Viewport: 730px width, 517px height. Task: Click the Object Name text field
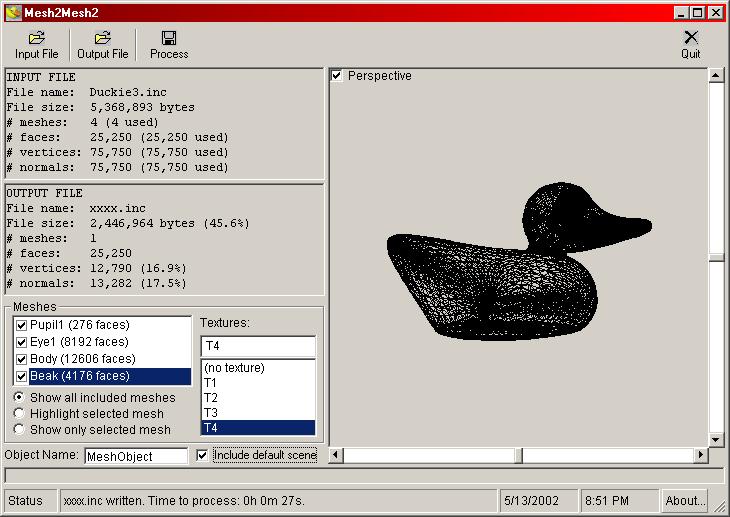click(135, 456)
